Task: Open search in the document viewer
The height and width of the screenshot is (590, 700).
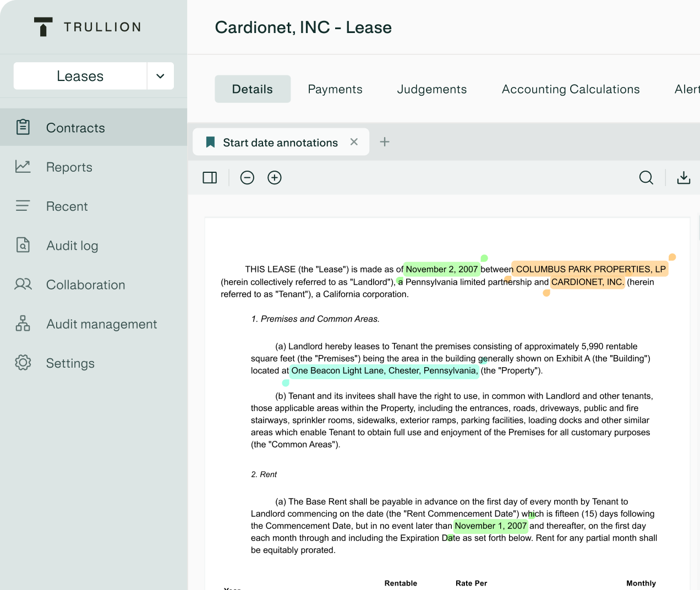Action: click(646, 178)
